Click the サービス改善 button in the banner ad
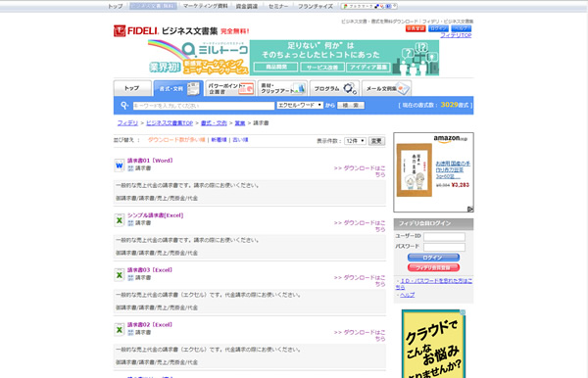 (x=322, y=67)
